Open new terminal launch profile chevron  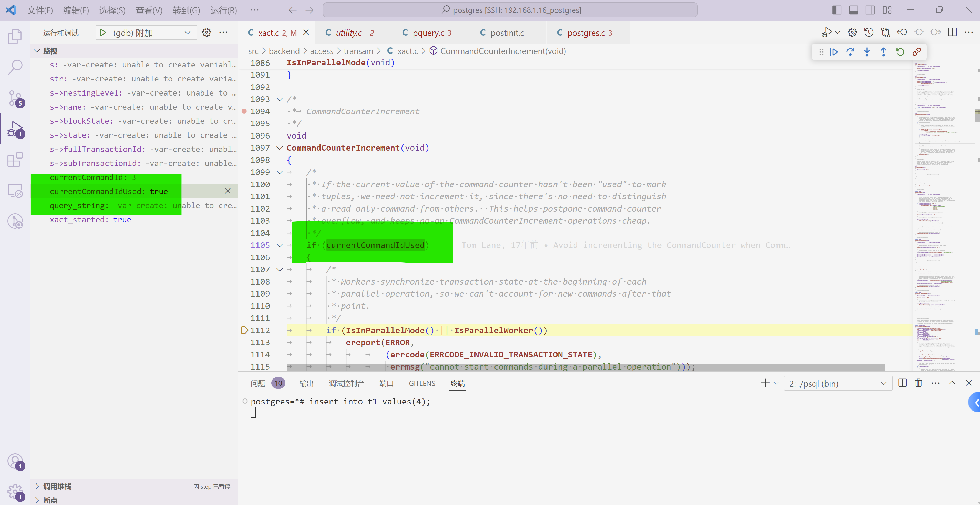click(x=776, y=383)
